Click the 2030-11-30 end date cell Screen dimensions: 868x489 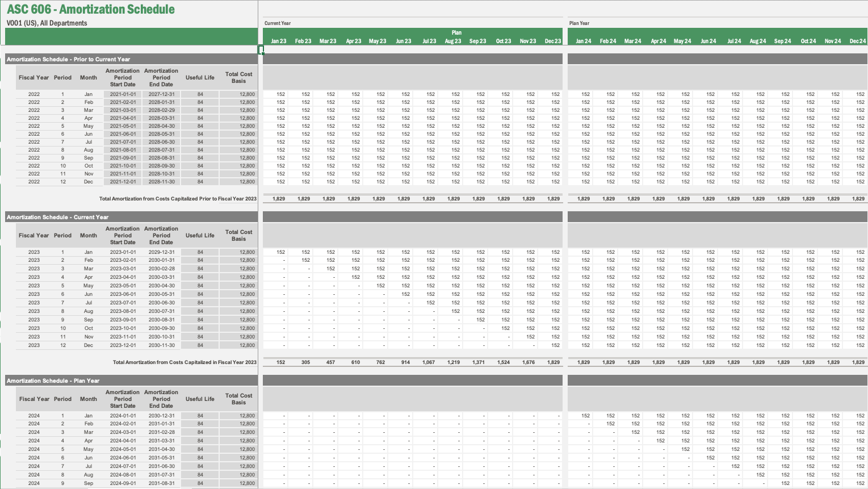click(x=162, y=345)
